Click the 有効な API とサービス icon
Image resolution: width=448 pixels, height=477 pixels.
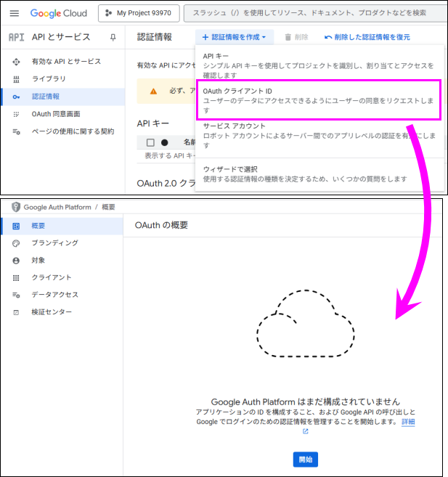coord(16,62)
